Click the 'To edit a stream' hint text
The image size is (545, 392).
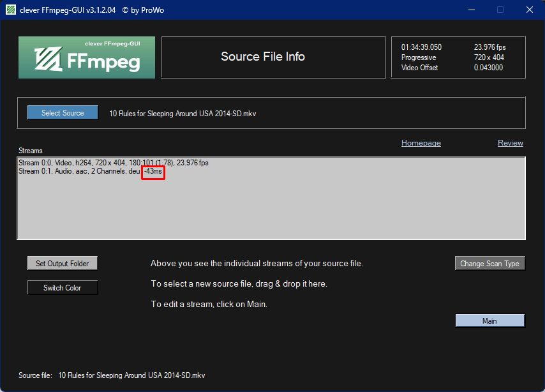coord(209,304)
